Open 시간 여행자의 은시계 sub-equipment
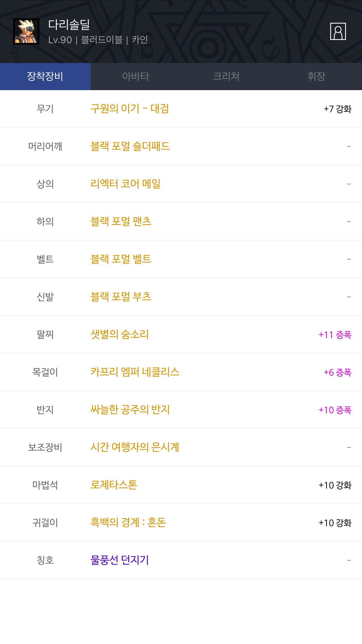362x644 pixels. click(x=135, y=447)
